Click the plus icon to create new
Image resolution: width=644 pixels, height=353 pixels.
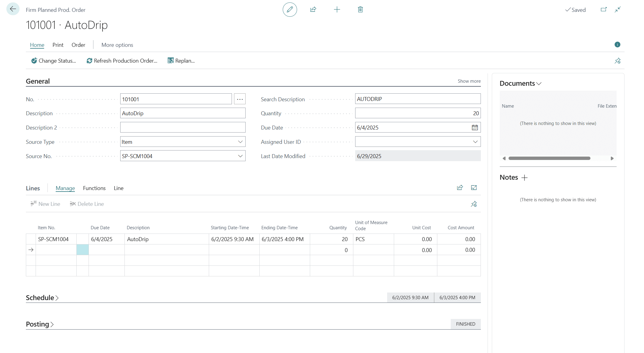click(x=337, y=10)
